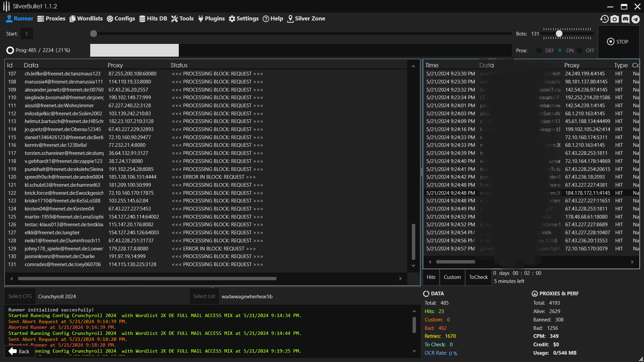Enable the ON proxy option
644x362 pixels.
tap(559, 50)
